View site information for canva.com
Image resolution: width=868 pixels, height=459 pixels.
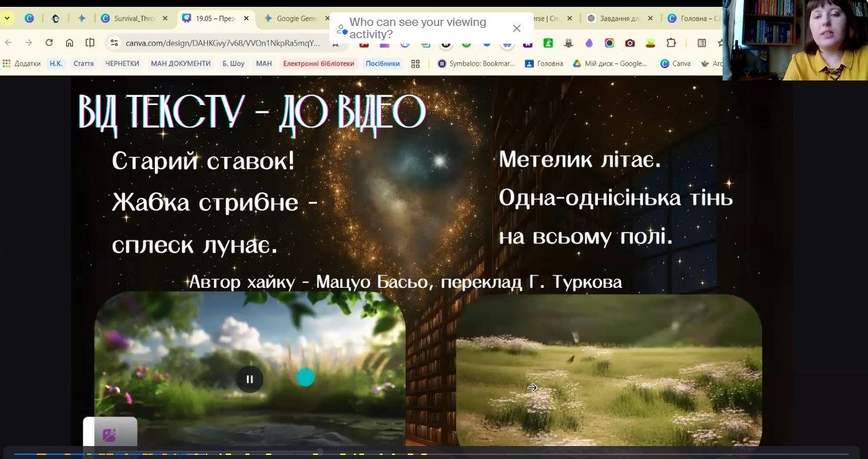[x=115, y=42]
